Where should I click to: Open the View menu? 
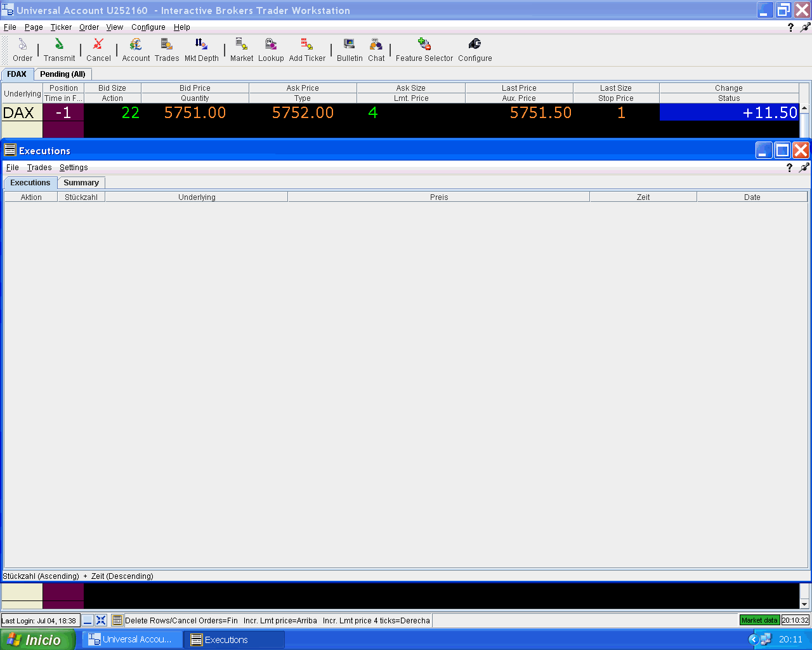(115, 27)
